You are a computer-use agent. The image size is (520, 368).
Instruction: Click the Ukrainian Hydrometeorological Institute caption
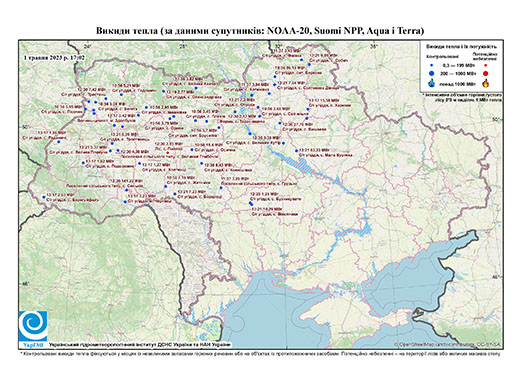click(140, 345)
